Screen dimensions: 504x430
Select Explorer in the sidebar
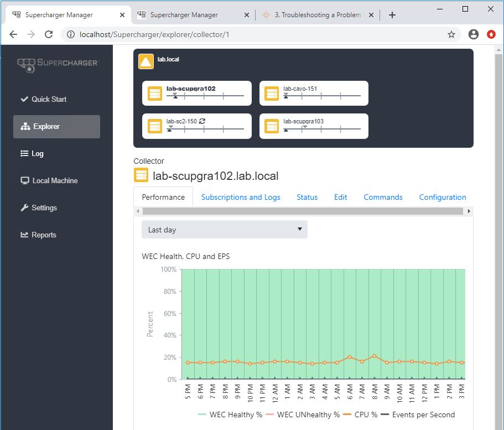(56, 126)
